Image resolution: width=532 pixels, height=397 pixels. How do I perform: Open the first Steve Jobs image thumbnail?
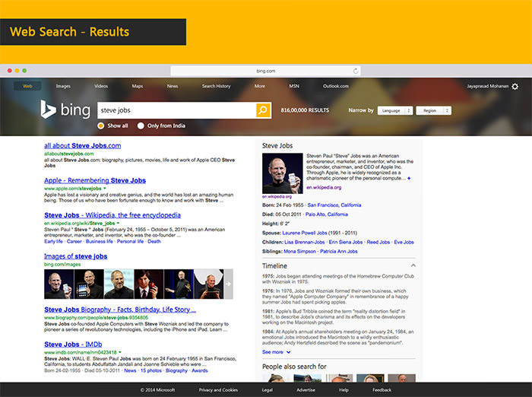(x=59, y=284)
